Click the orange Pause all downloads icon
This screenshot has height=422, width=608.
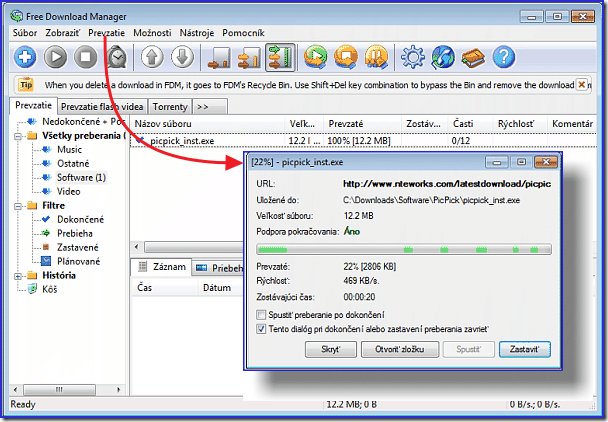coord(376,57)
